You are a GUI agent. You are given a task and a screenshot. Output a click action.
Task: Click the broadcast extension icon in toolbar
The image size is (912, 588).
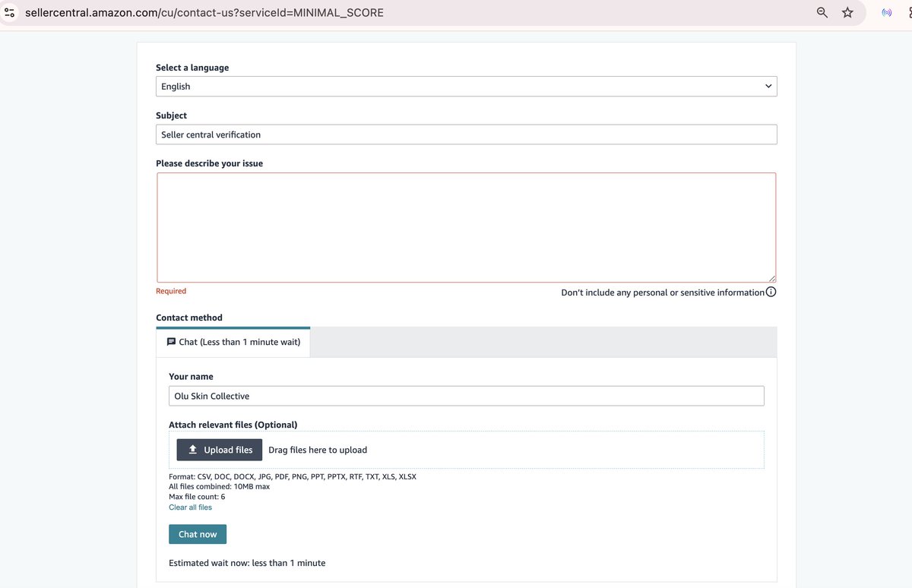pos(886,12)
